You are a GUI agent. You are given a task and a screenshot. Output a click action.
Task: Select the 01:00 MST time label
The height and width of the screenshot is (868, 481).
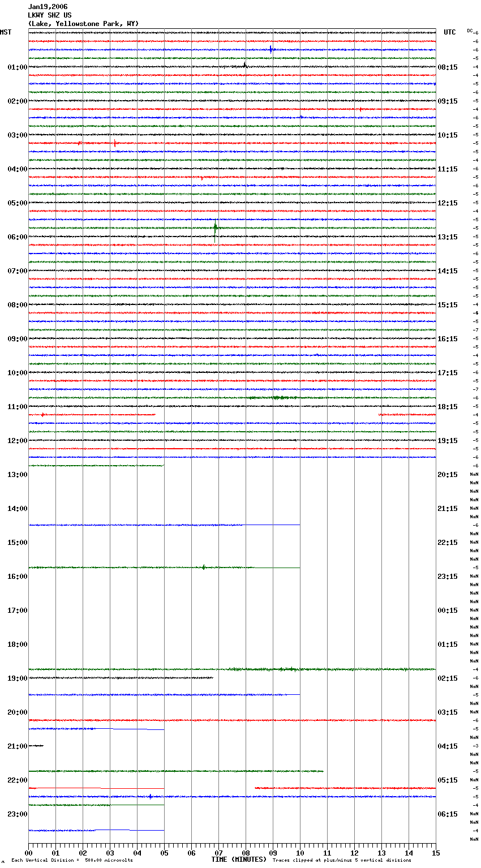coord(18,67)
